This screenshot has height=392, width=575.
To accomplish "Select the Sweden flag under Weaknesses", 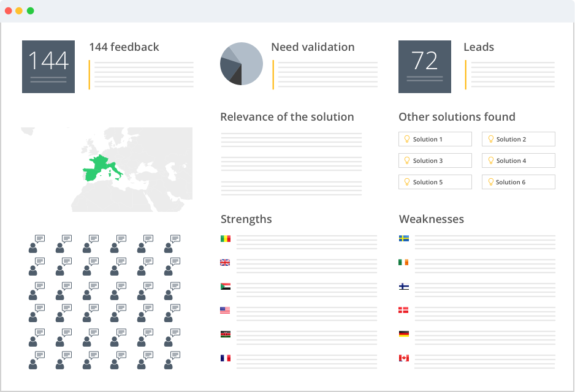I will (404, 239).
